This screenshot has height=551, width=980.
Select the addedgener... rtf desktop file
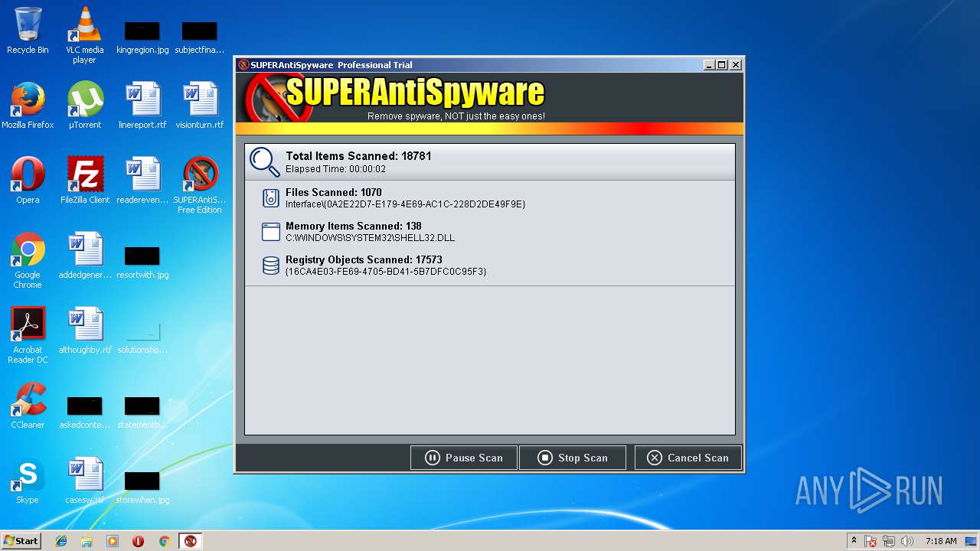click(85, 256)
